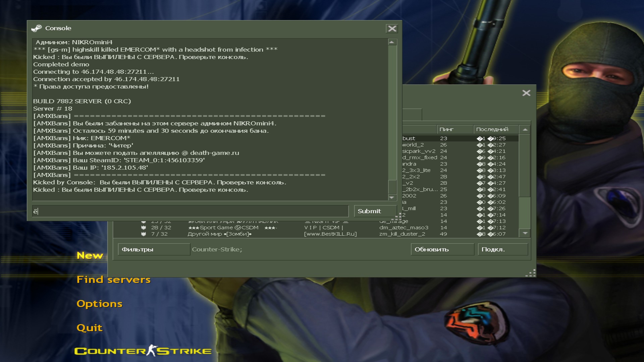The image size is (644, 362).
Task: Click the server list scroll-up arrow
Action: pyautogui.click(x=525, y=129)
